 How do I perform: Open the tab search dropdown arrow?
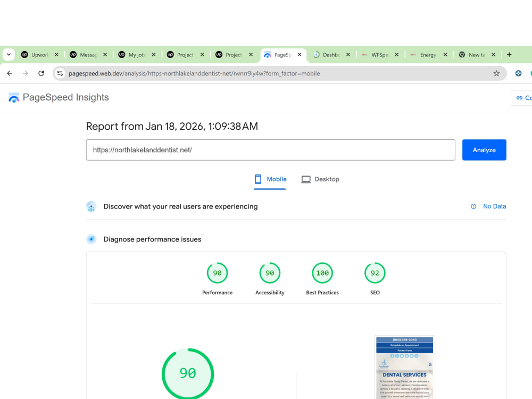tap(9, 55)
